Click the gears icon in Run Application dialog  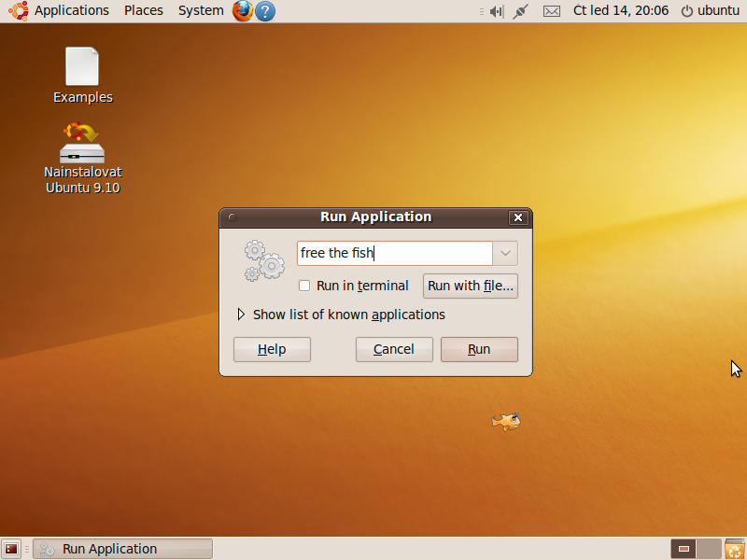[x=264, y=260]
